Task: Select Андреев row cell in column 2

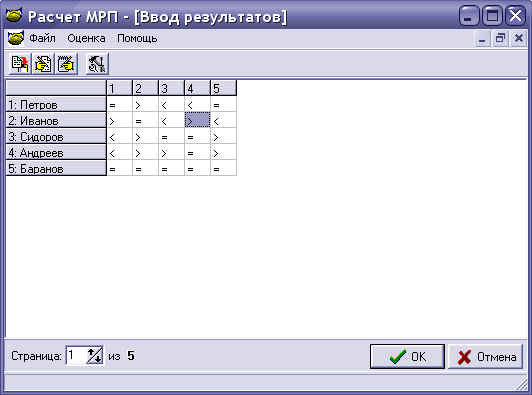Action: 146,152
